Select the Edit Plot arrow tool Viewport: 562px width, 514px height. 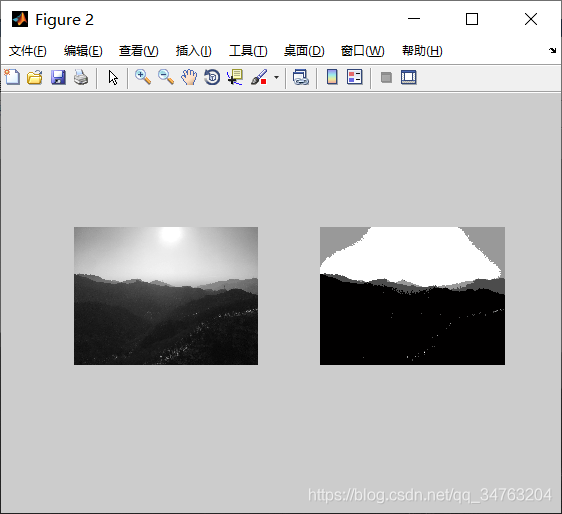[x=113, y=77]
